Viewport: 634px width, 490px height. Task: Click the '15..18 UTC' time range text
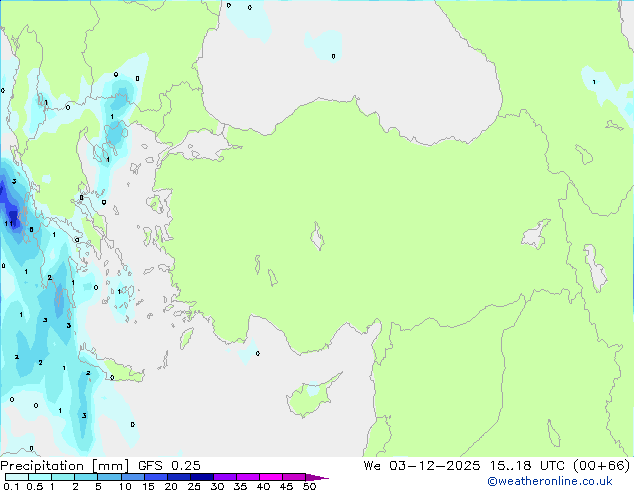click(x=527, y=466)
